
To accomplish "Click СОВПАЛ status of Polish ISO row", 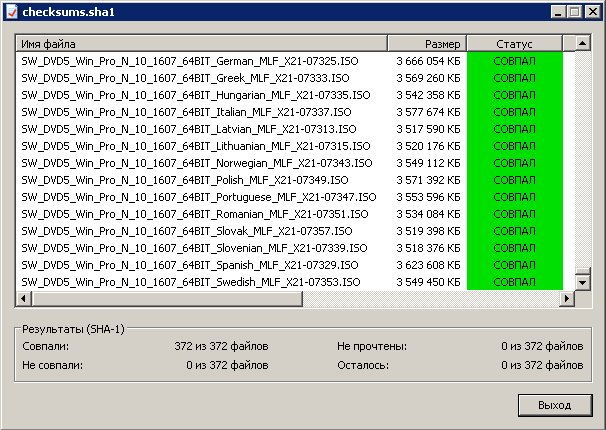I will (x=514, y=180).
